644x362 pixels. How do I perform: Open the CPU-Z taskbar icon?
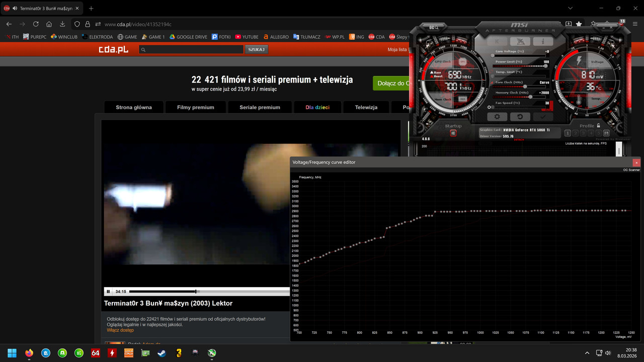point(129,353)
